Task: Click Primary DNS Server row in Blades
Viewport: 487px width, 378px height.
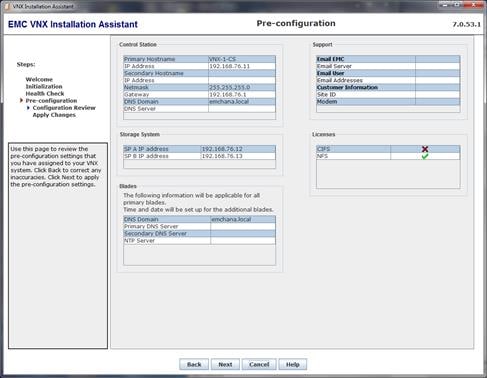Action: pyautogui.click(x=199, y=226)
